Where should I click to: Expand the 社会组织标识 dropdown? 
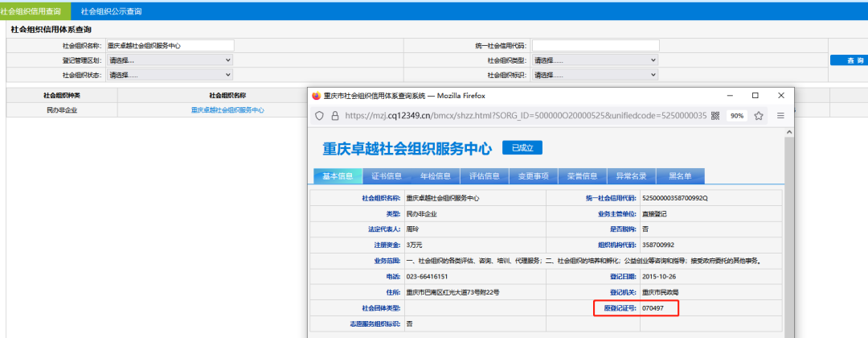pos(595,75)
